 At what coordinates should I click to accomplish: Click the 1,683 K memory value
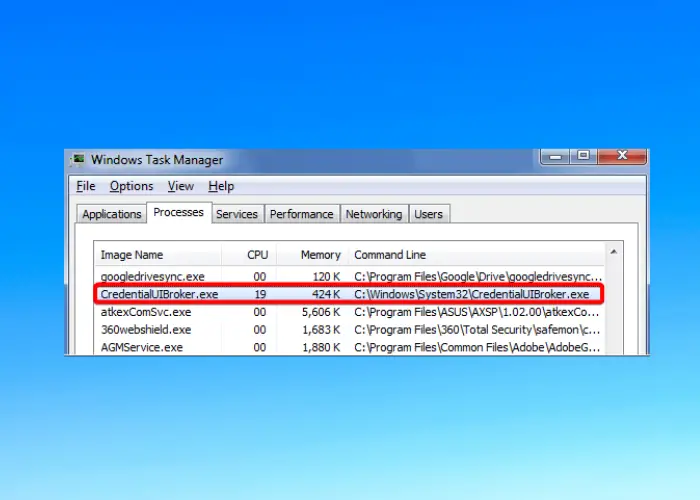[321, 330]
